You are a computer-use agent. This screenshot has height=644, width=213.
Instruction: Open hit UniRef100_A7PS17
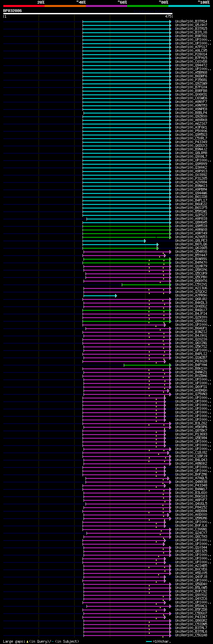coord(191,47)
